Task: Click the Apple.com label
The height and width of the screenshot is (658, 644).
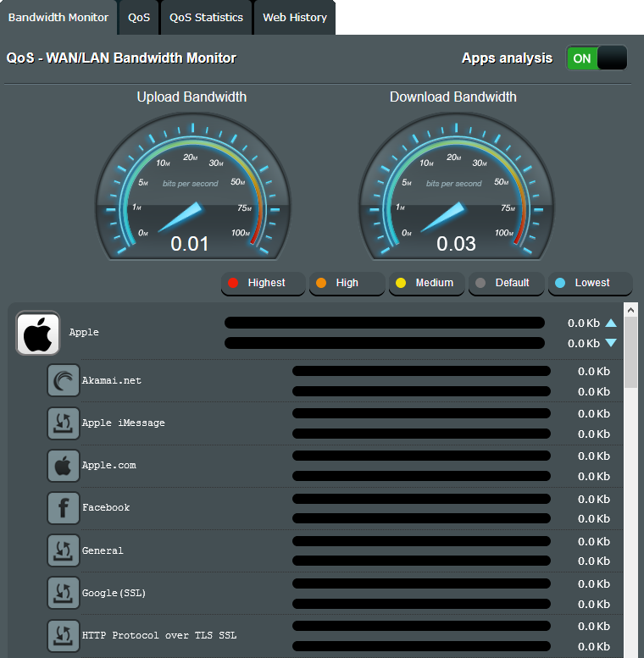Action: pyautogui.click(x=109, y=466)
